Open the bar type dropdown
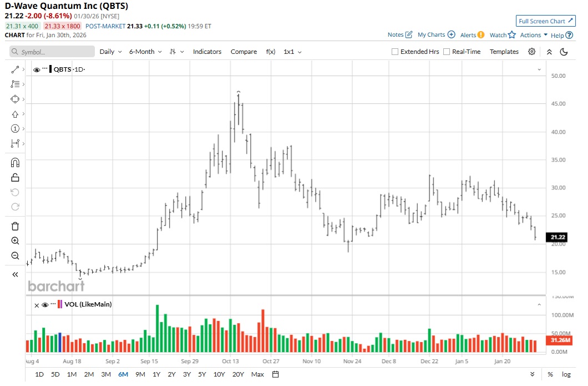588x386 pixels. (x=176, y=52)
